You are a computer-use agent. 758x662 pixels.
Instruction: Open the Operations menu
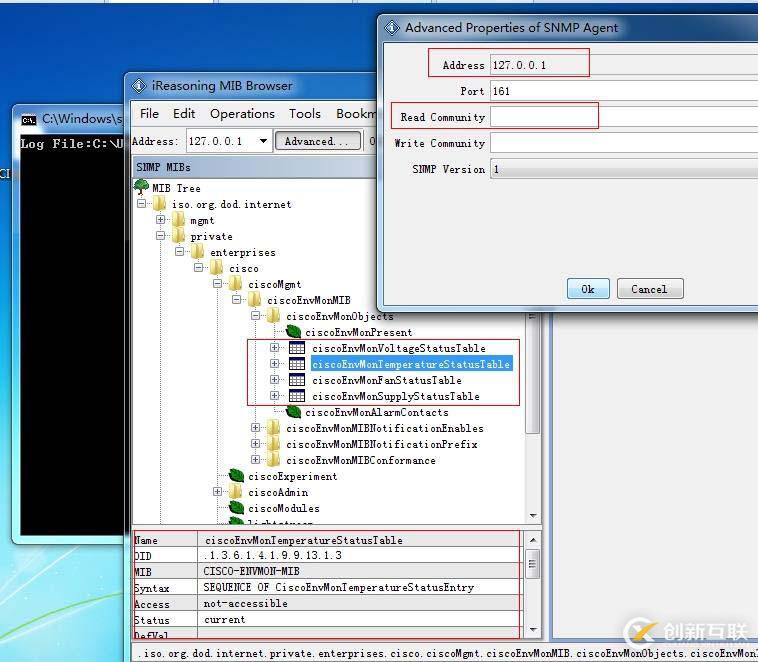242,114
